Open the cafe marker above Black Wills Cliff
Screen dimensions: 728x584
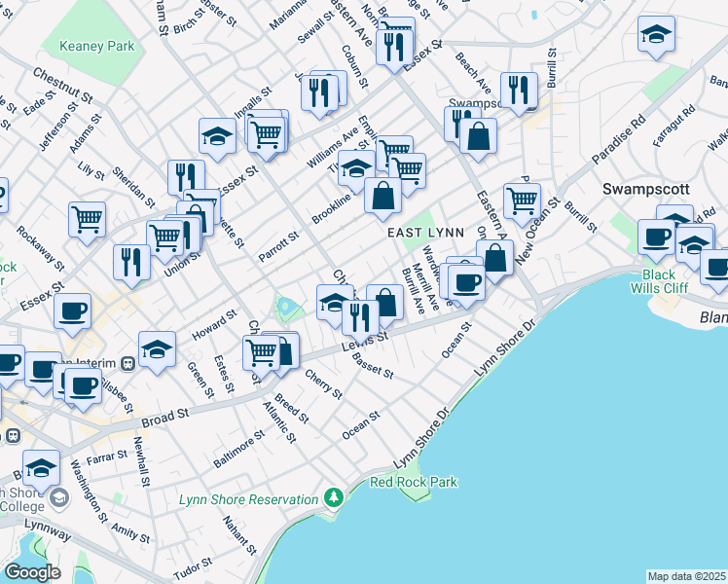pos(656,238)
